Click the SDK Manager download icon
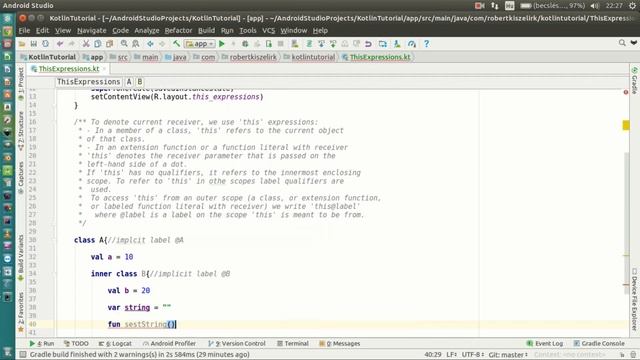 click(x=397, y=44)
